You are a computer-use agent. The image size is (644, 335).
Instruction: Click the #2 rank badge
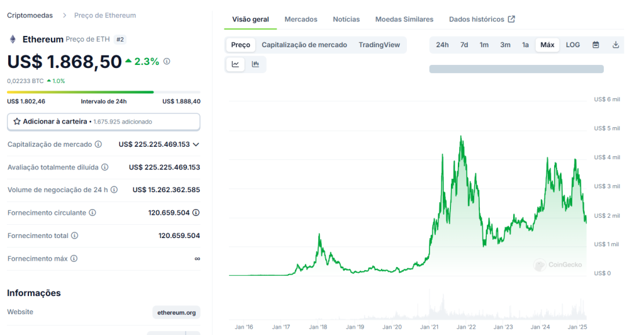click(120, 40)
